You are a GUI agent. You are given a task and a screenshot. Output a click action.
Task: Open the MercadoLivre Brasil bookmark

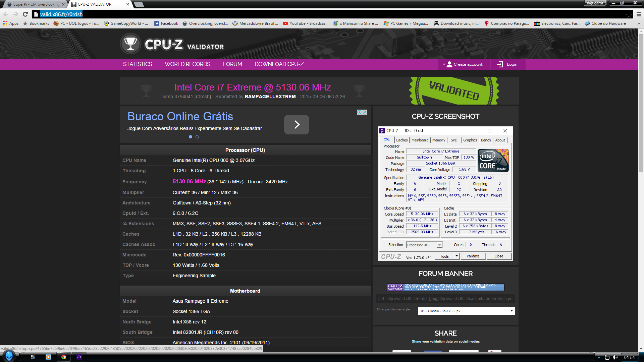255,23
